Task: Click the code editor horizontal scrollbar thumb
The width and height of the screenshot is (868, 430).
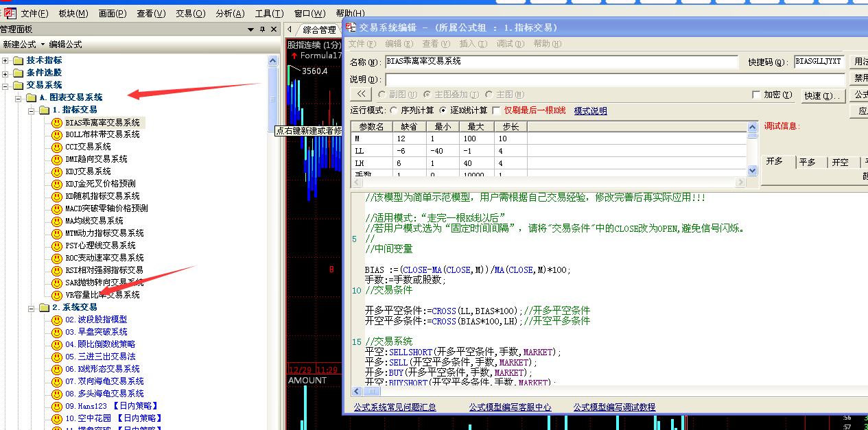Action: coord(373,391)
